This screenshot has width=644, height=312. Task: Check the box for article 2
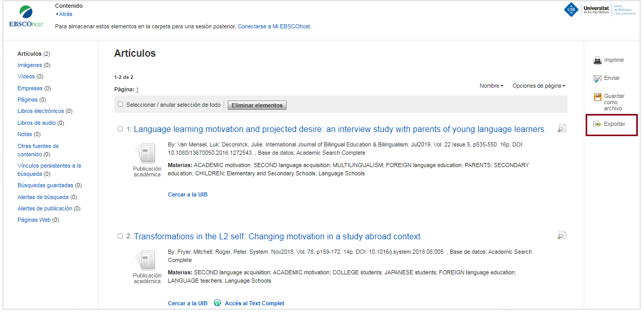[120, 236]
